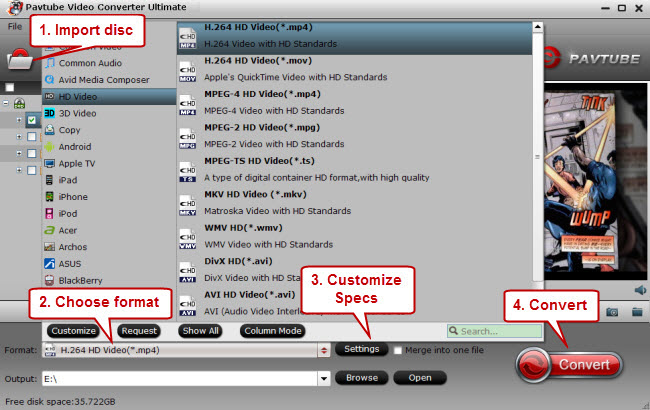Click the Import disc folder icon
Image resolution: width=650 pixels, height=410 pixels.
click(x=19, y=59)
